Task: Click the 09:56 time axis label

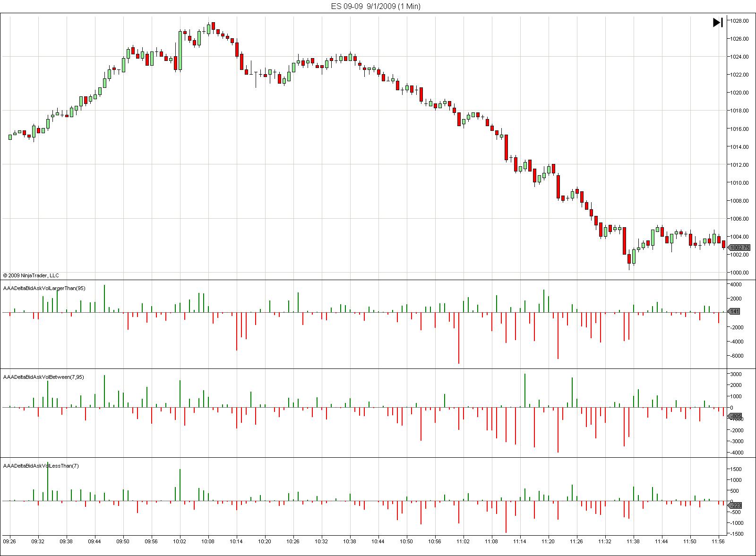Action: (x=151, y=541)
